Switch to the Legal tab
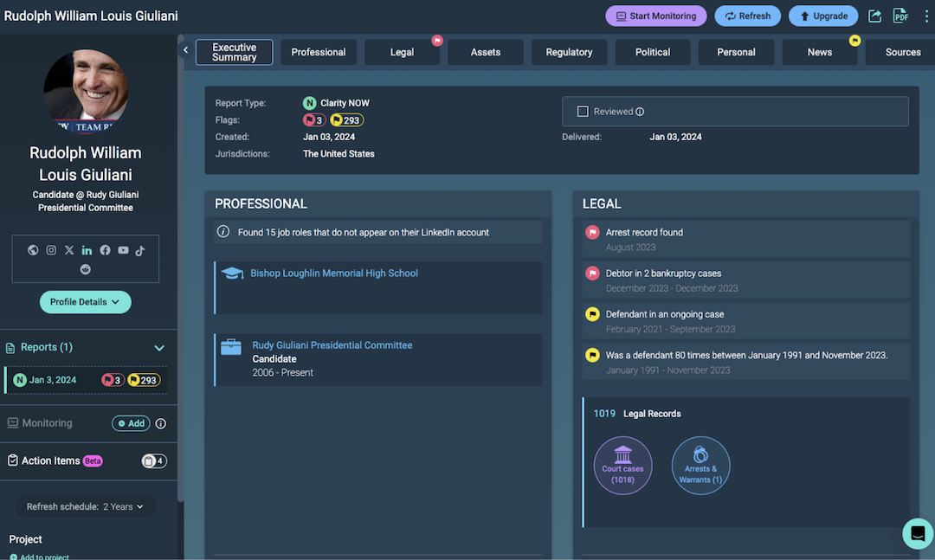935x560 pixels. click(402, 52)
